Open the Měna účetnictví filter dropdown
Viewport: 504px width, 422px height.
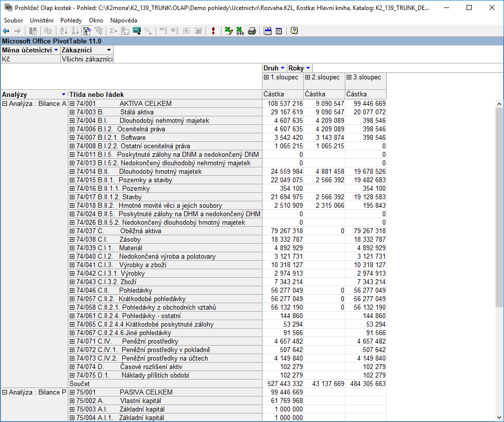[x=56, y=50]
